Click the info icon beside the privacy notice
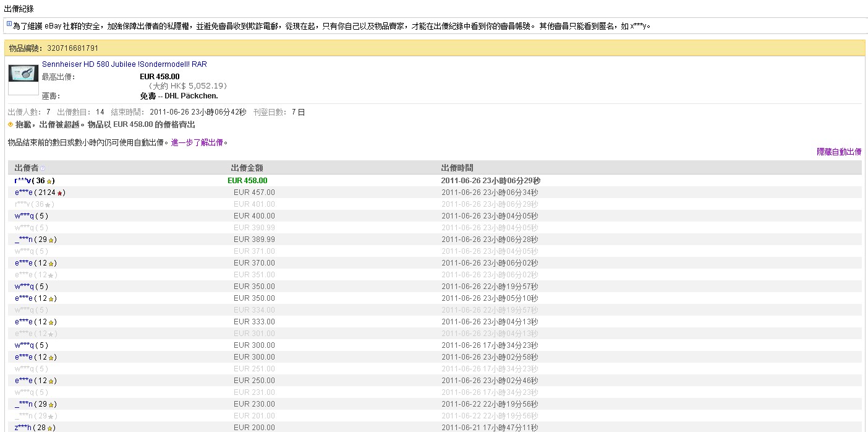Screen dimensions: 868x432 point(9,24)
